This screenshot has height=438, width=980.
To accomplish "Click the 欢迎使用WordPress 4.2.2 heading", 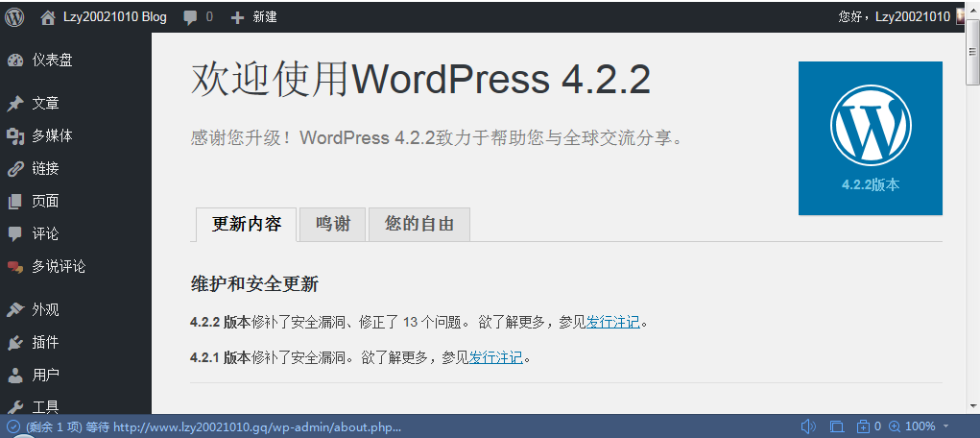I will (420, 80).
